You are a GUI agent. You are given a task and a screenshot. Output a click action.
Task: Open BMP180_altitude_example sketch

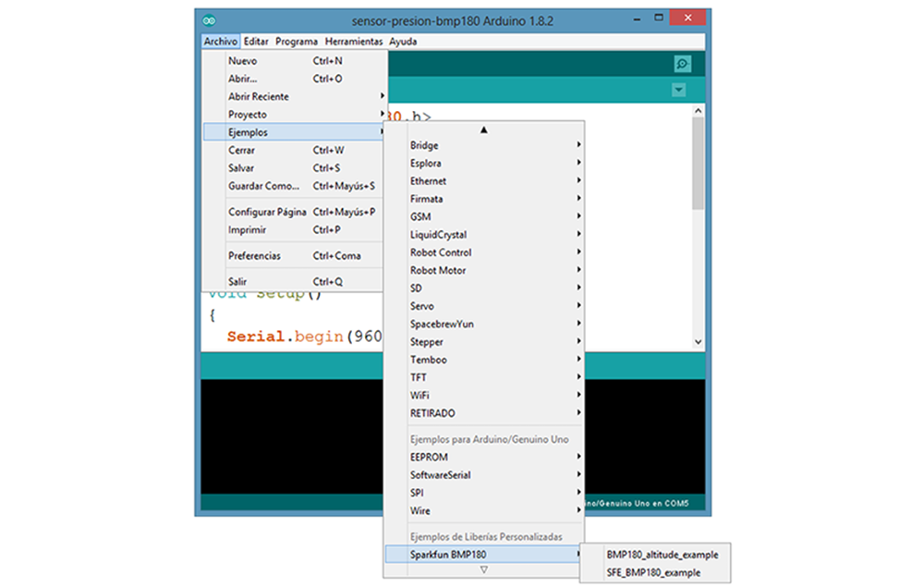(x=662, y=555)
